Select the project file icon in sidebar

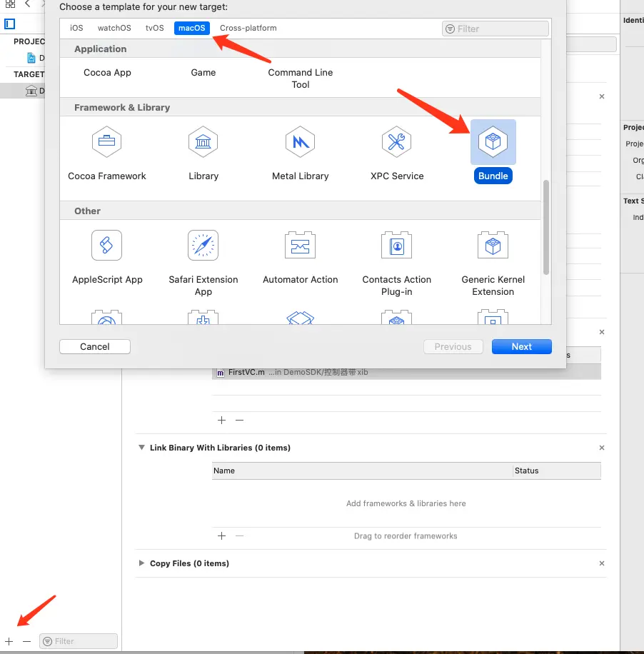coord(31,58)
